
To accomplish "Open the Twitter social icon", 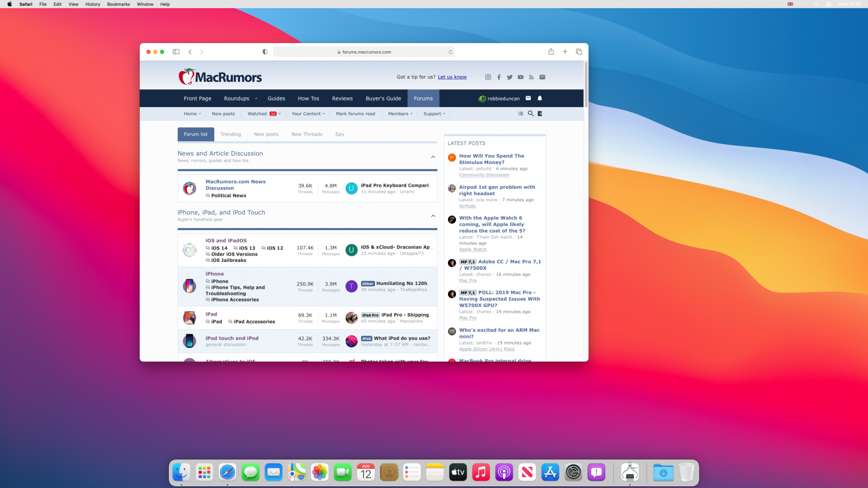I will (510, 77).
